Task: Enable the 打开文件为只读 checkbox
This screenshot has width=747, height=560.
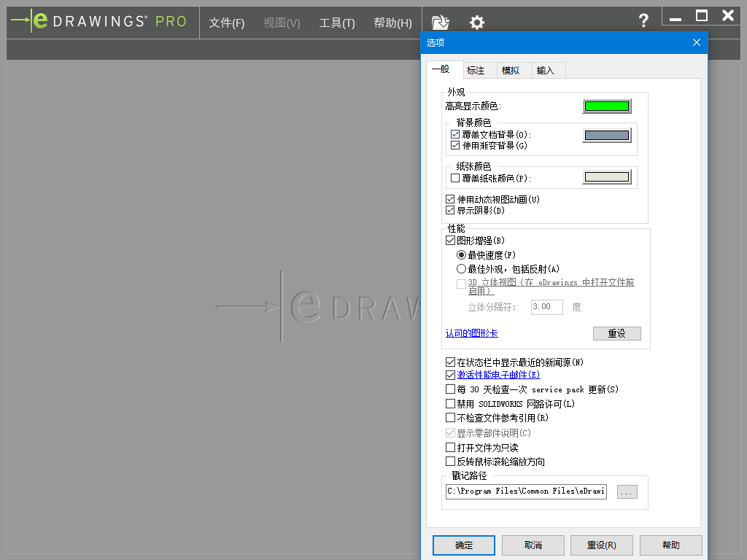Action: 450,448
